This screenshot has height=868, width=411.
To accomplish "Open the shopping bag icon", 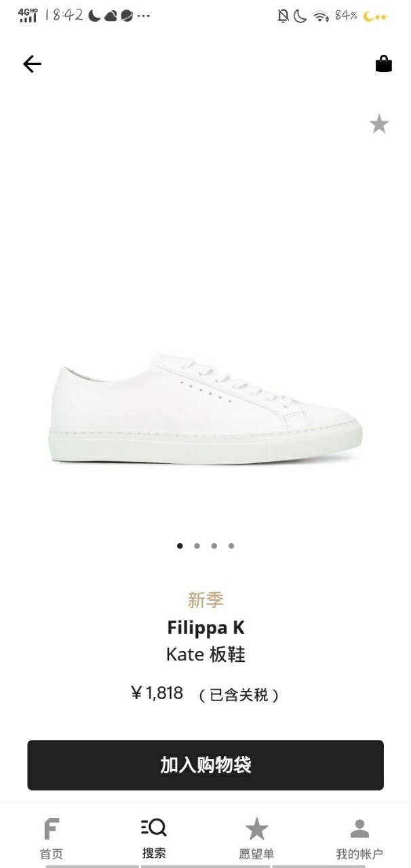I will 383,64.
